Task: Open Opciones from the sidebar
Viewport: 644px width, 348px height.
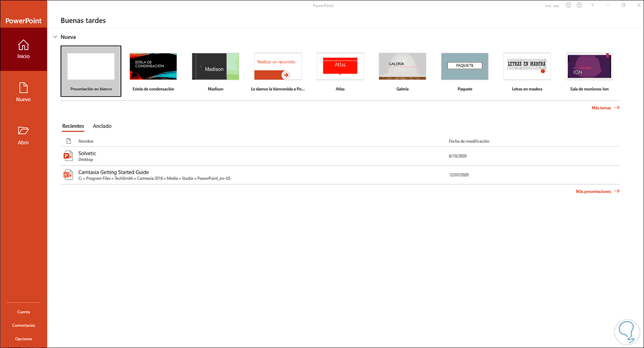Action: click(x=23, y=339)
